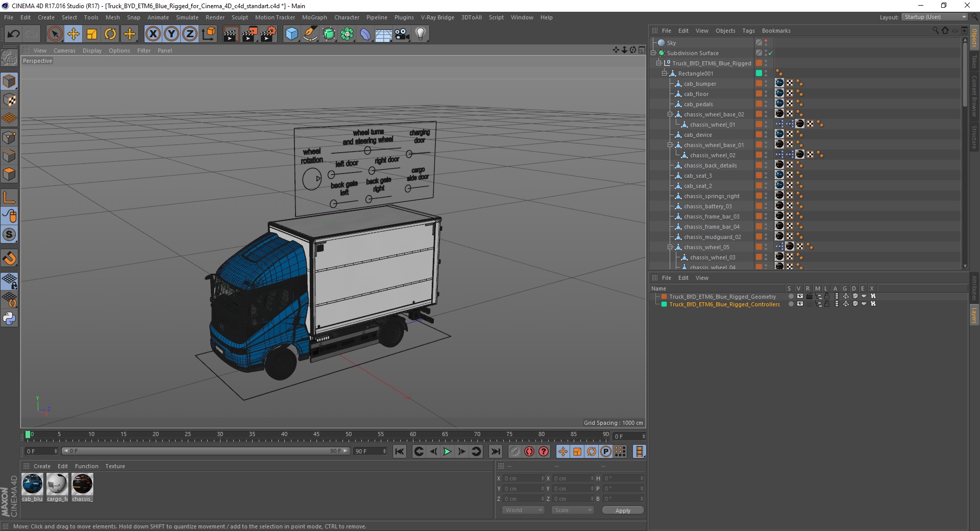Screen dimensions: 980x531
Task: Open Object Manager Tags menu
Action: pos(748,31)
